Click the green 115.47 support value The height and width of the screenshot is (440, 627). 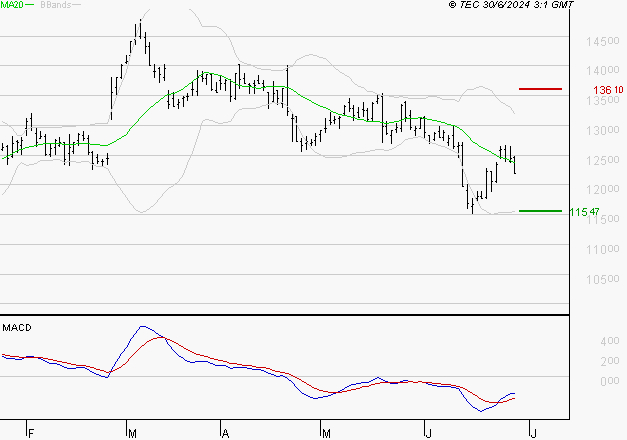pos(584,212)
